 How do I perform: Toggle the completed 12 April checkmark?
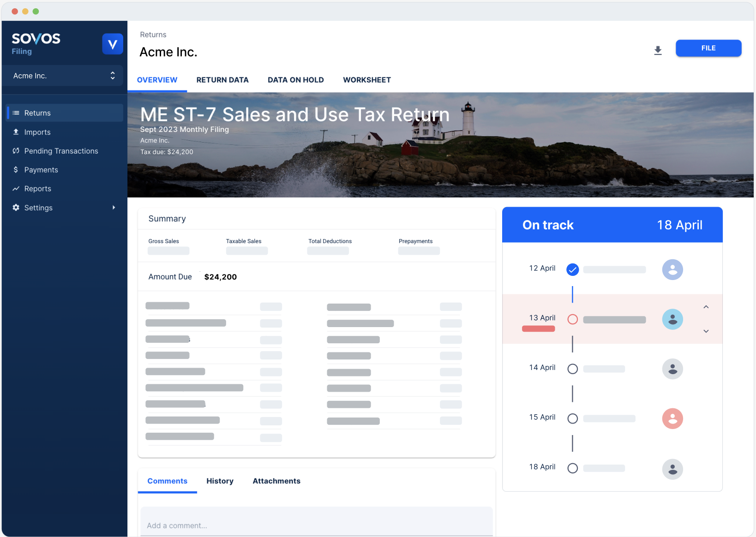(x=572, y=269)
